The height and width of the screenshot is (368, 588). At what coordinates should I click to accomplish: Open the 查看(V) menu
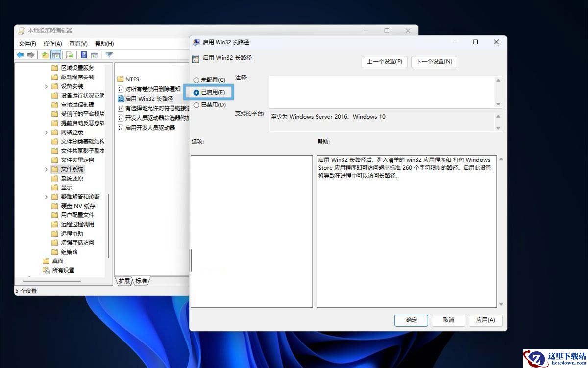[x=78, y=44]
